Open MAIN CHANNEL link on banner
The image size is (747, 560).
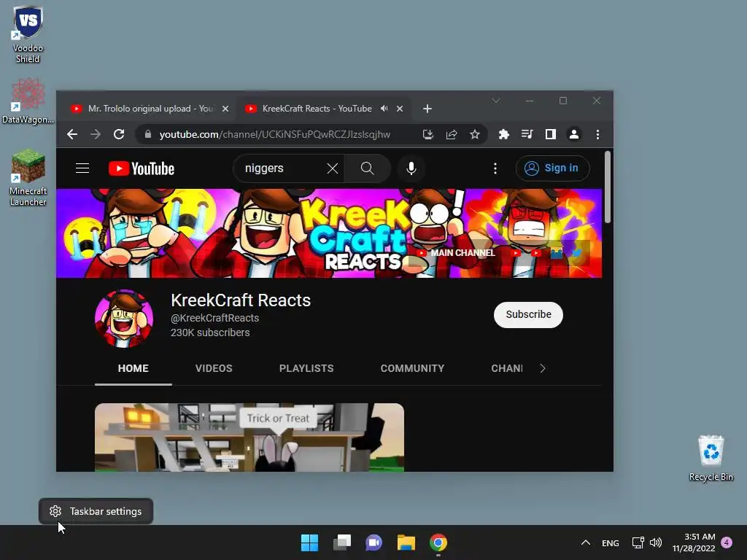pyautogui.click(x=457, y=253)
